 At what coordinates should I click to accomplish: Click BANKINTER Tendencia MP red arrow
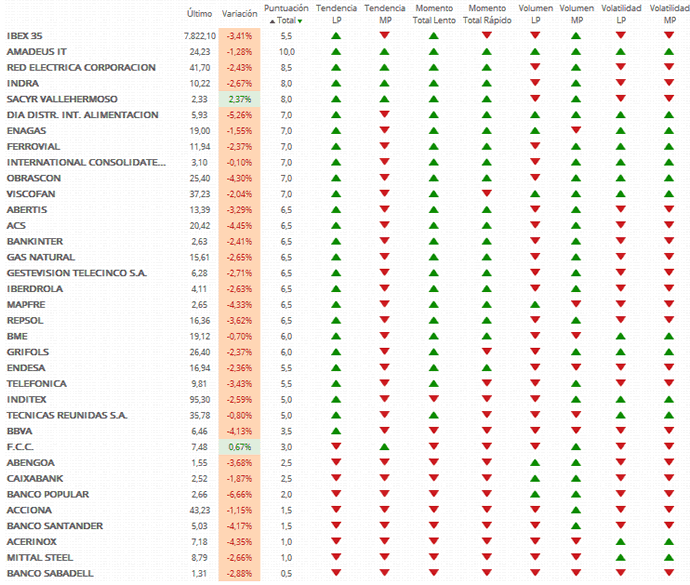385,241
